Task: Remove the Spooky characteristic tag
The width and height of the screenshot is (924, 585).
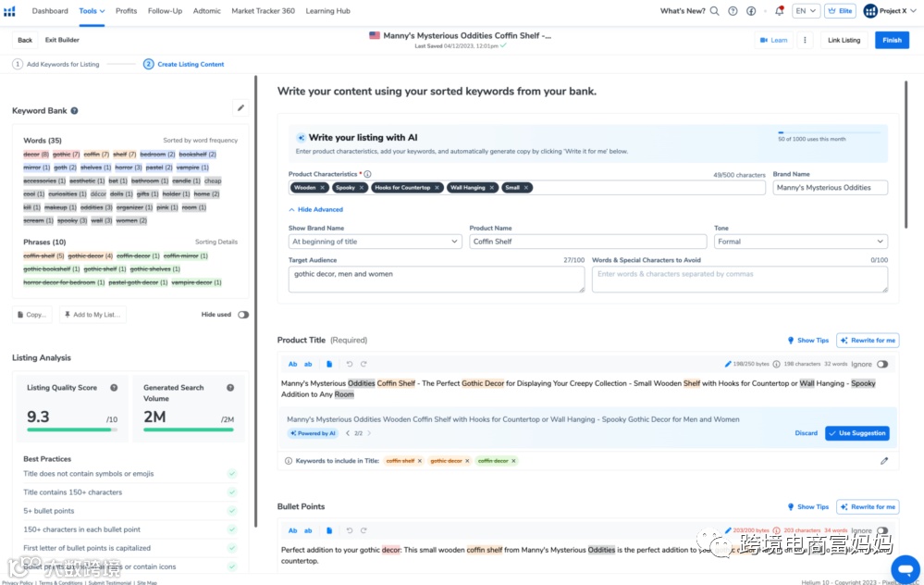Action: [x=362, y=188]
